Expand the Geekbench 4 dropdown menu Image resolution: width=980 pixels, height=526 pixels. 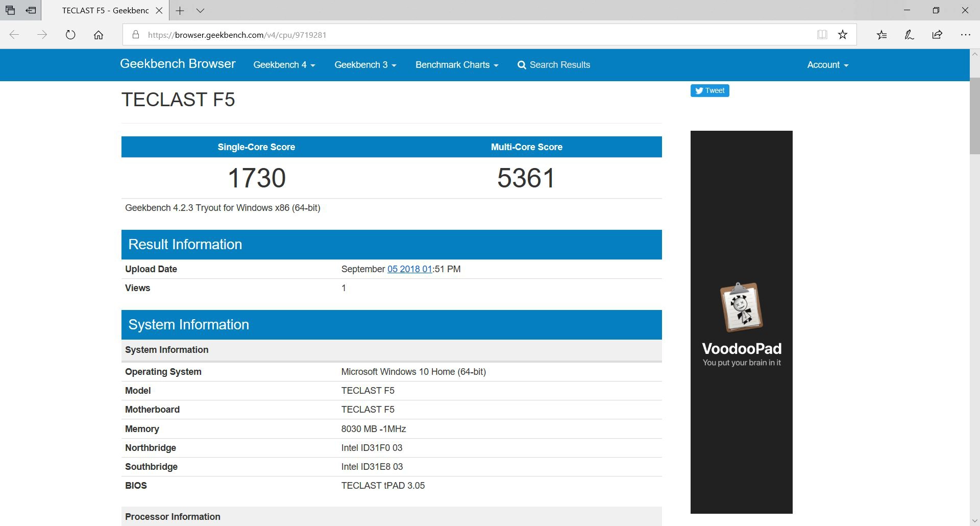[284, 65]
